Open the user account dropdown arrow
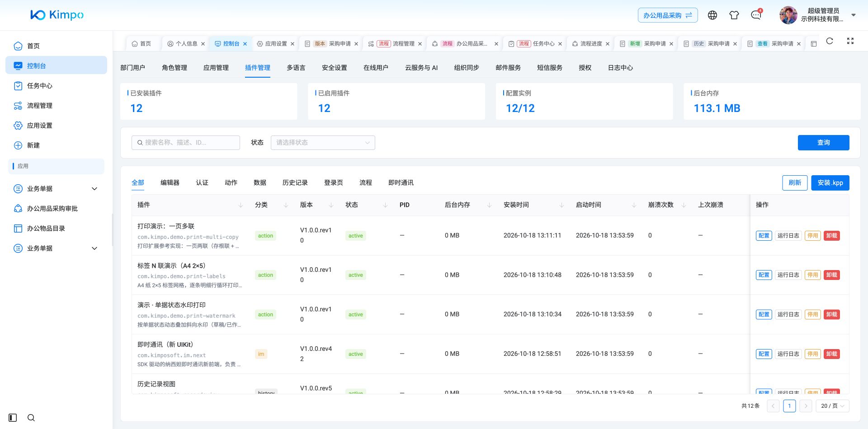868x429 pixels. click(x=854, y=15)
